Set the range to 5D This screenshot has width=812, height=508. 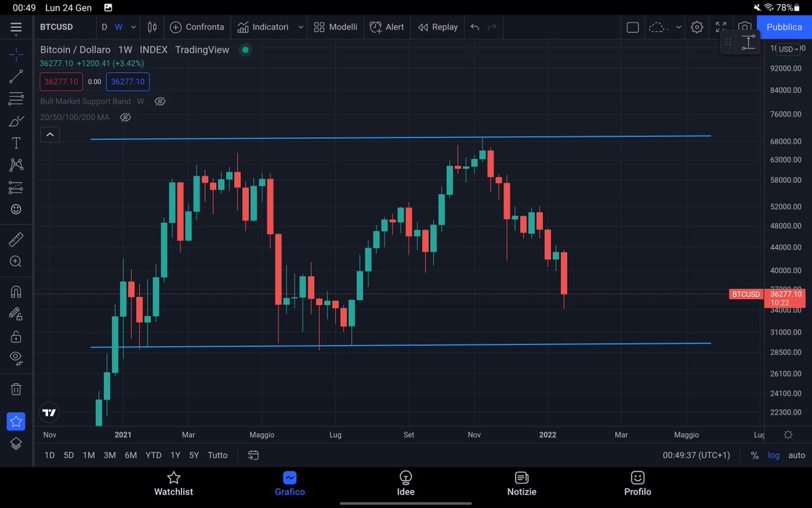tap(68, 455)
